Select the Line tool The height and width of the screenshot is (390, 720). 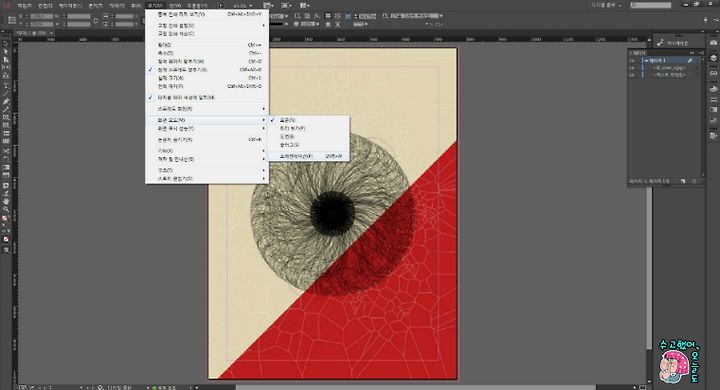click(x=6, y=94)
